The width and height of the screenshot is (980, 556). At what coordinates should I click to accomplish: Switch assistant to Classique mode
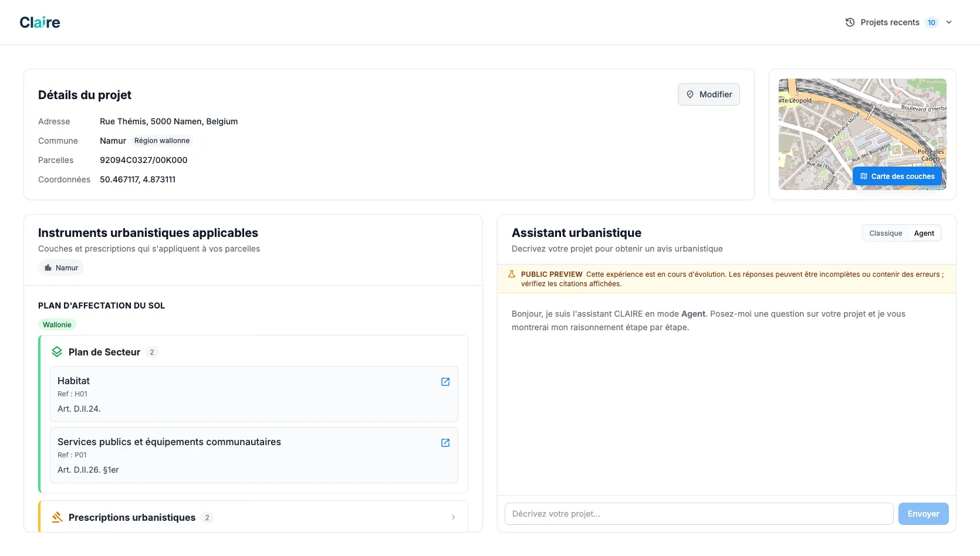886,233
